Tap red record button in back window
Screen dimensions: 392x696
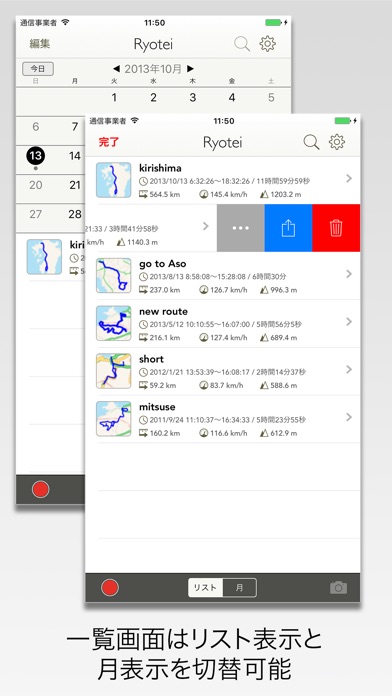(41, 489)
